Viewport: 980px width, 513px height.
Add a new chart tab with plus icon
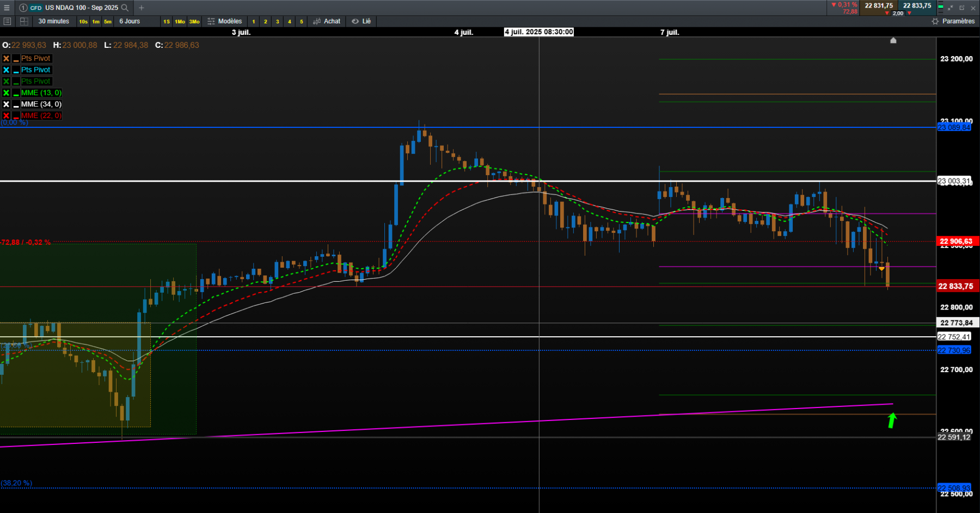click(x=142, y=8)
